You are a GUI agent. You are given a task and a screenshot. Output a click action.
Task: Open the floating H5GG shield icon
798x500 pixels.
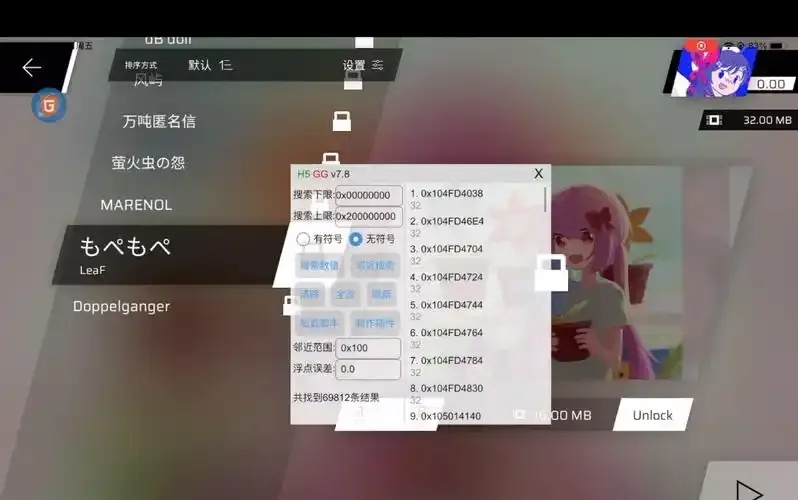click(49, 105)
